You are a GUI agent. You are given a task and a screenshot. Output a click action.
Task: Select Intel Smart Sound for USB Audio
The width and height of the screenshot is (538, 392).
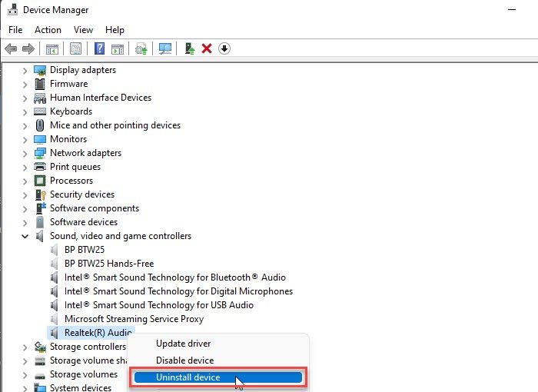click(159, 305)
